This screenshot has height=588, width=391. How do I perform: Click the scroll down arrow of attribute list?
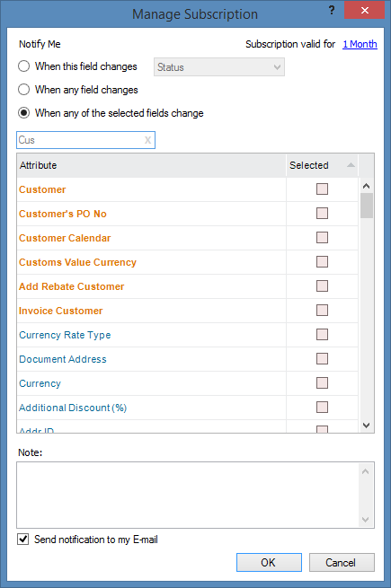click(x=367, y=426)
